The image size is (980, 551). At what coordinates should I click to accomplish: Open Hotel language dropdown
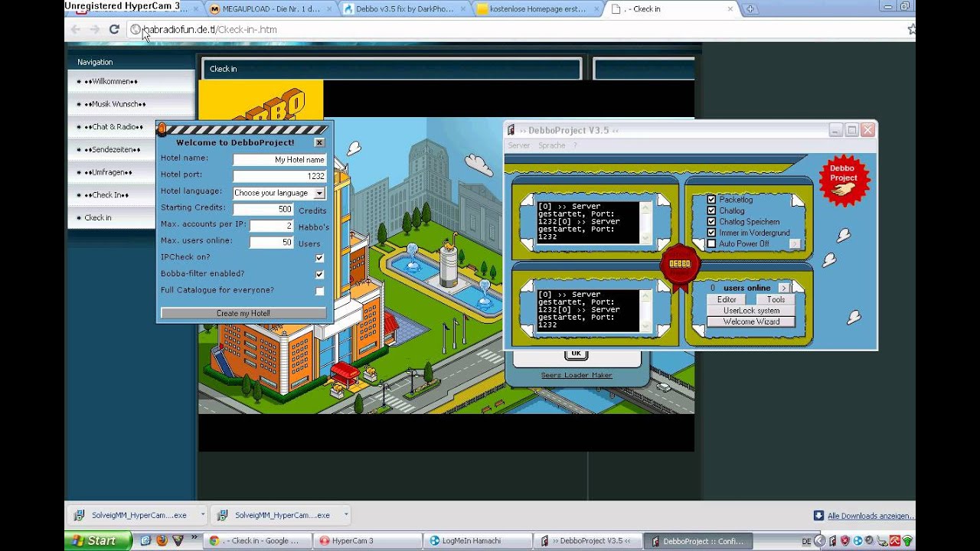click(x=279, y=193)
